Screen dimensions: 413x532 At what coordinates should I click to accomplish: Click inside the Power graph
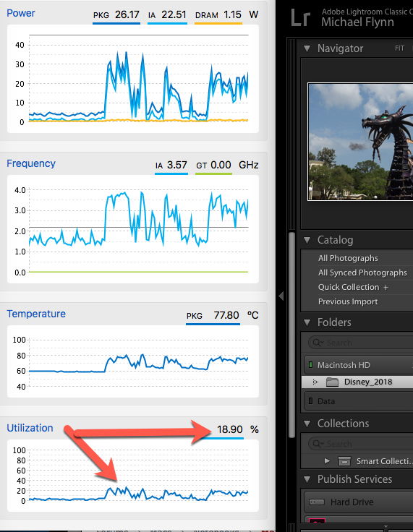[x=133, y=79]
